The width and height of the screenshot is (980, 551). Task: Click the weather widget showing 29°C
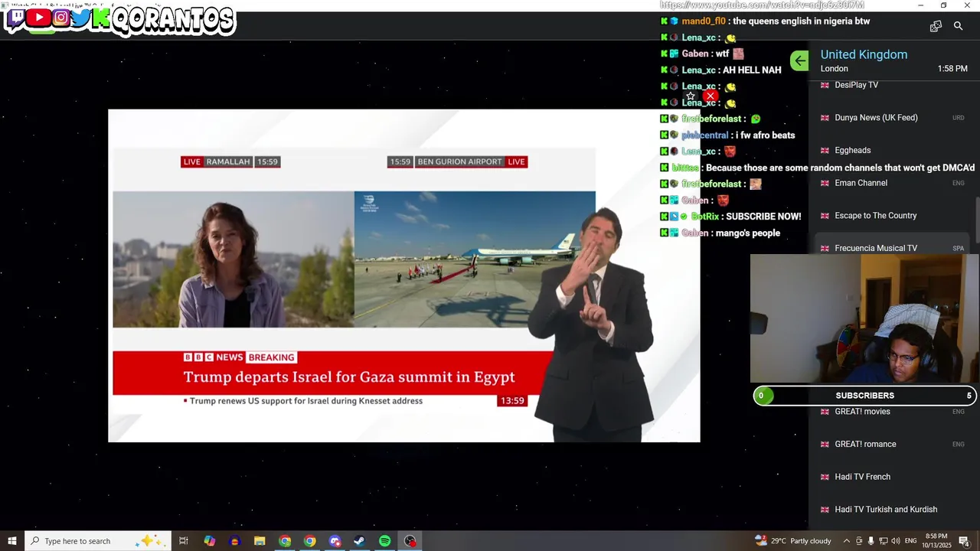(793, 541)
